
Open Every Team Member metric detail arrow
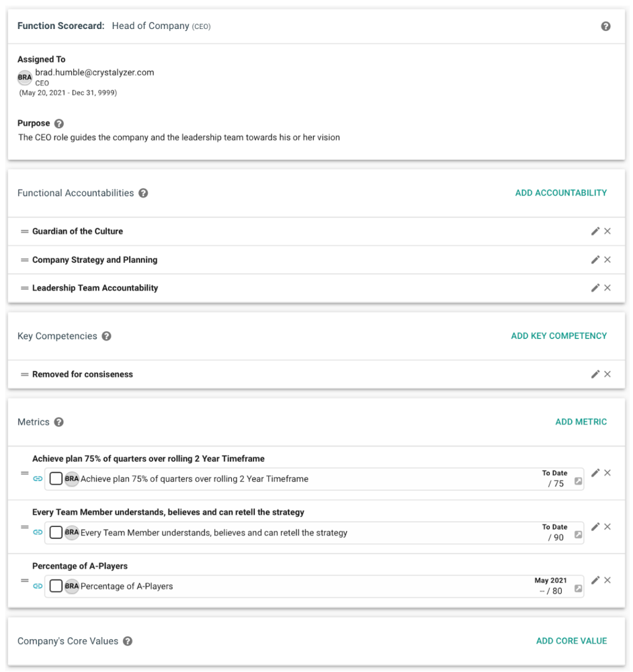pyautogui.click(x=577, y=536)
